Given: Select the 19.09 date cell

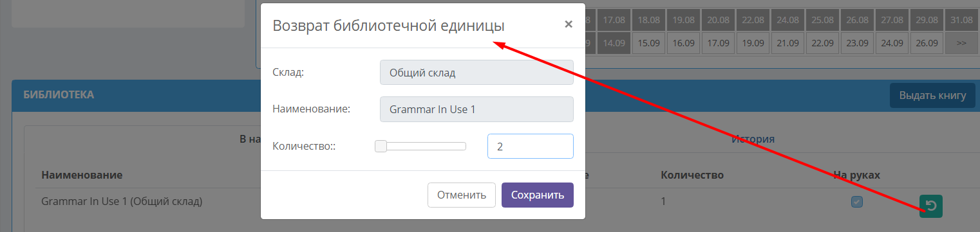Looking at the screenshot, I should (x=753, y=43).
